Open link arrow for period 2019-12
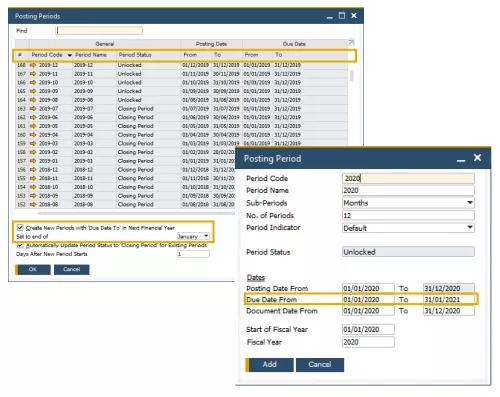The width and height of the screenshot is (500, 397). click(x=33, y=65)
